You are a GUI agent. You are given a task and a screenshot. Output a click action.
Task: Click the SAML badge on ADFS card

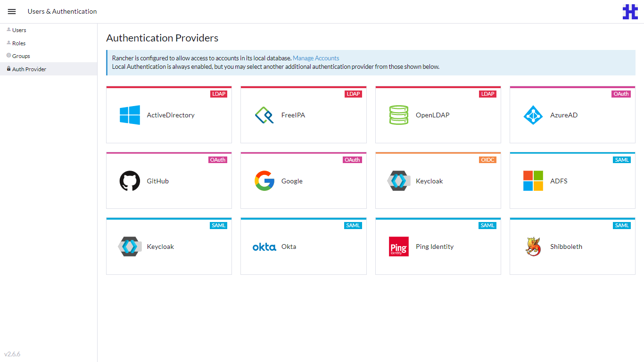(x=622, y=160)
